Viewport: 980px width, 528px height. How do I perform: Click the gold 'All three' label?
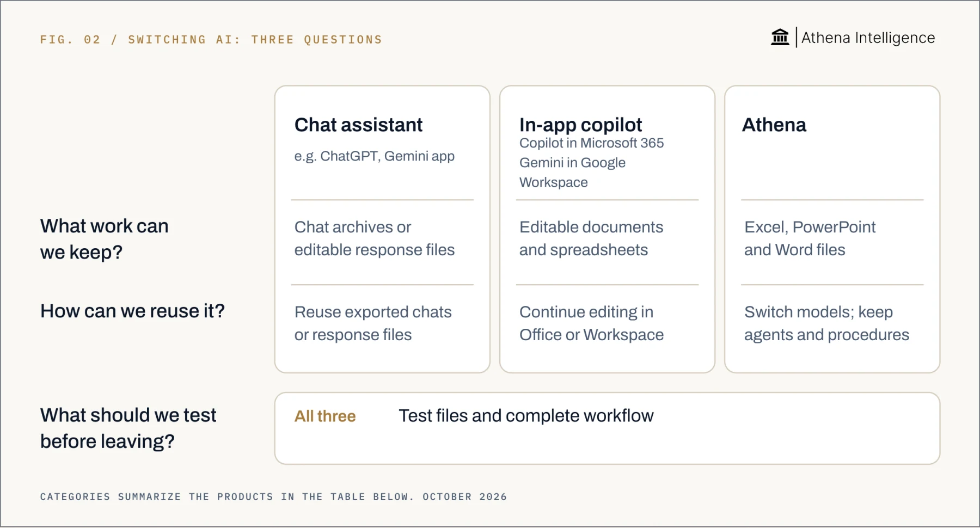point(325,416)
